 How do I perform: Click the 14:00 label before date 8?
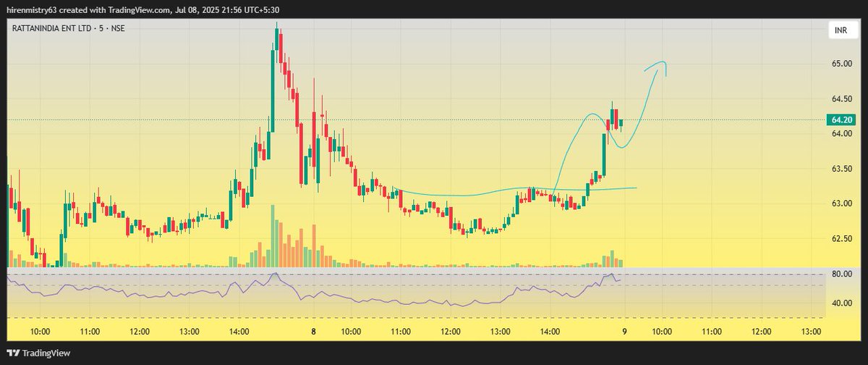(x=239, y=331)
